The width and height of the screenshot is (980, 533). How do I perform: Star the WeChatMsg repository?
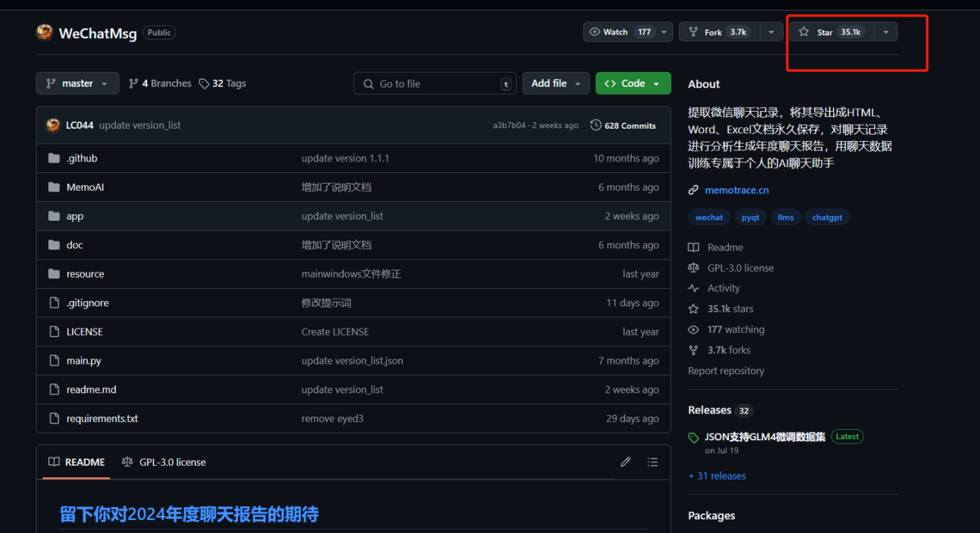point(831,32)
